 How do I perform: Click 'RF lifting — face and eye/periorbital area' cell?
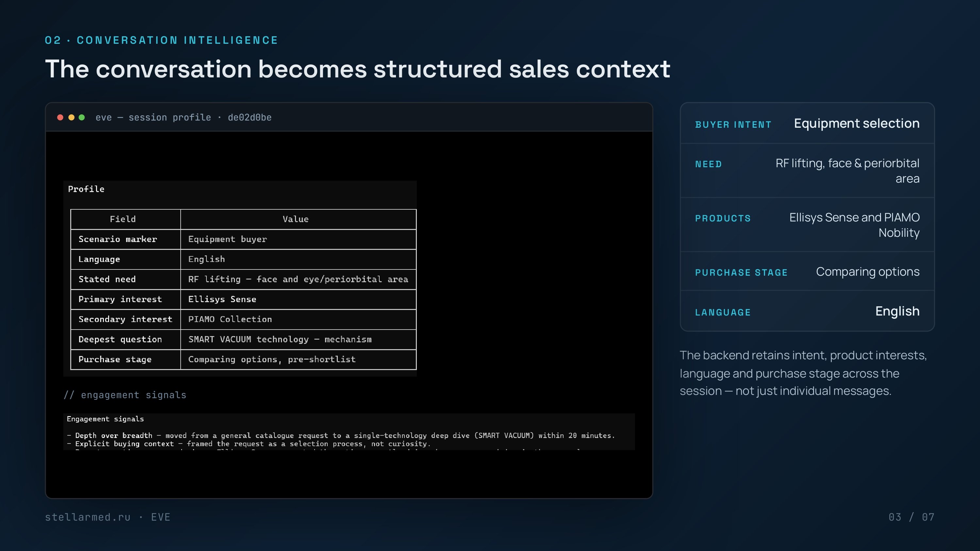[298, 280]
